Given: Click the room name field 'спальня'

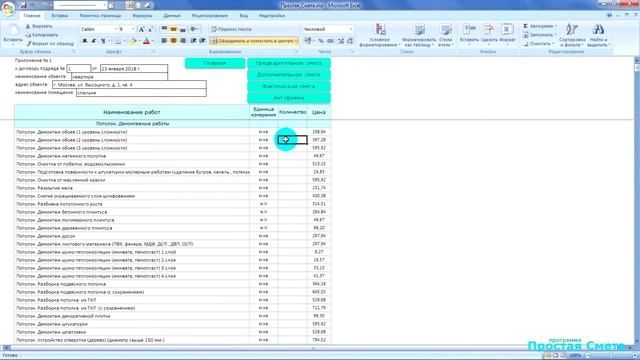Looking at the screenshot, I should click(141, 93).
